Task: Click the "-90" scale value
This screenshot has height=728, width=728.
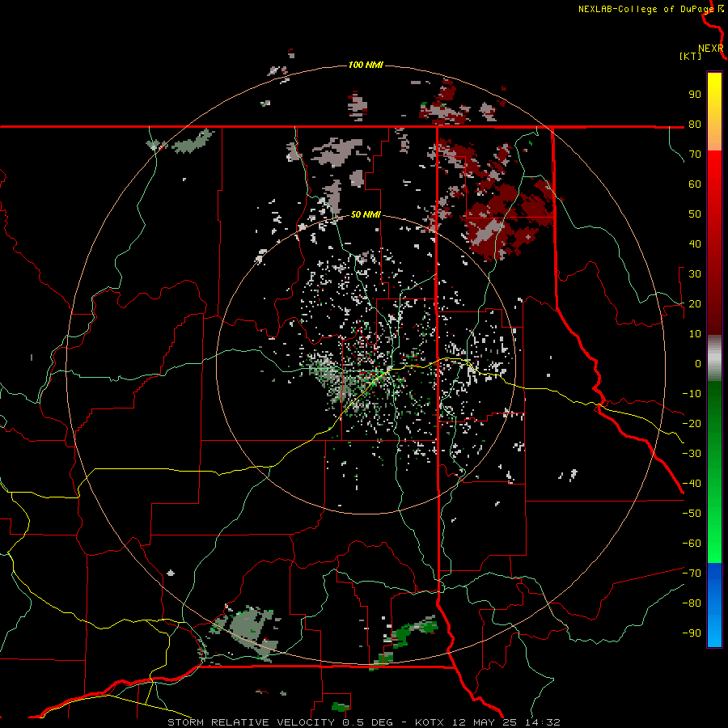Action: click(692, 633)
